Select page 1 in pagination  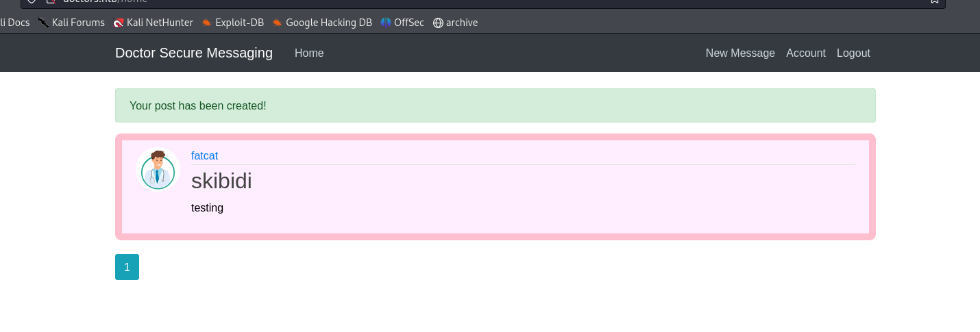click(127, 267)
